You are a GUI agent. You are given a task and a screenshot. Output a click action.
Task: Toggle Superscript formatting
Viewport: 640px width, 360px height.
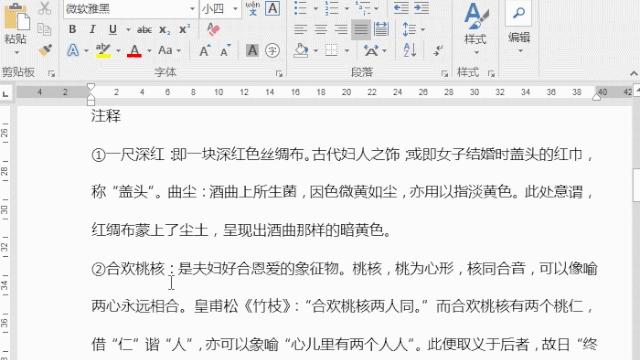click(x=184, y=29)
